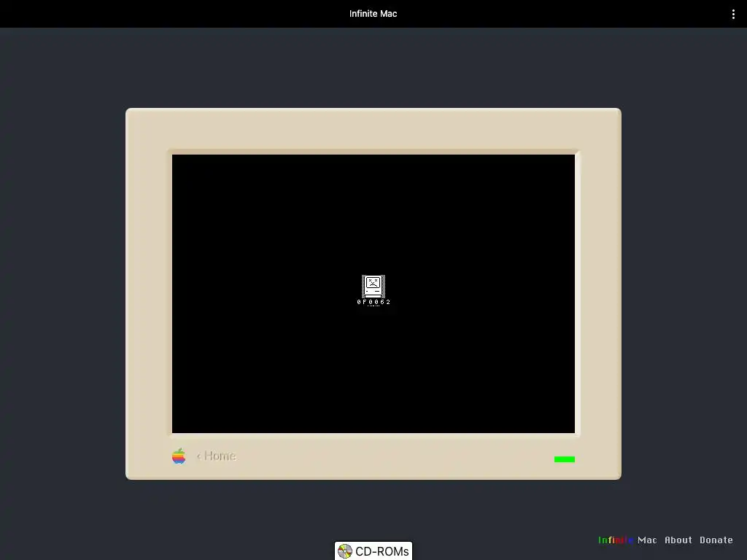Screen dimensions: 747x560
Task: Click the green power LED on the monitor
Action: click(565, 459)
